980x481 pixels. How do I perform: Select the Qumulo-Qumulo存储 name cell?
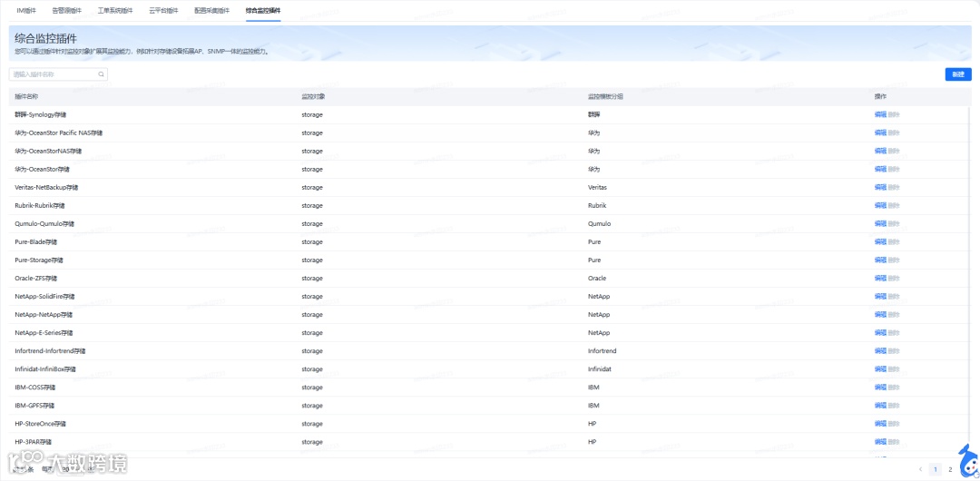(44, 224)
